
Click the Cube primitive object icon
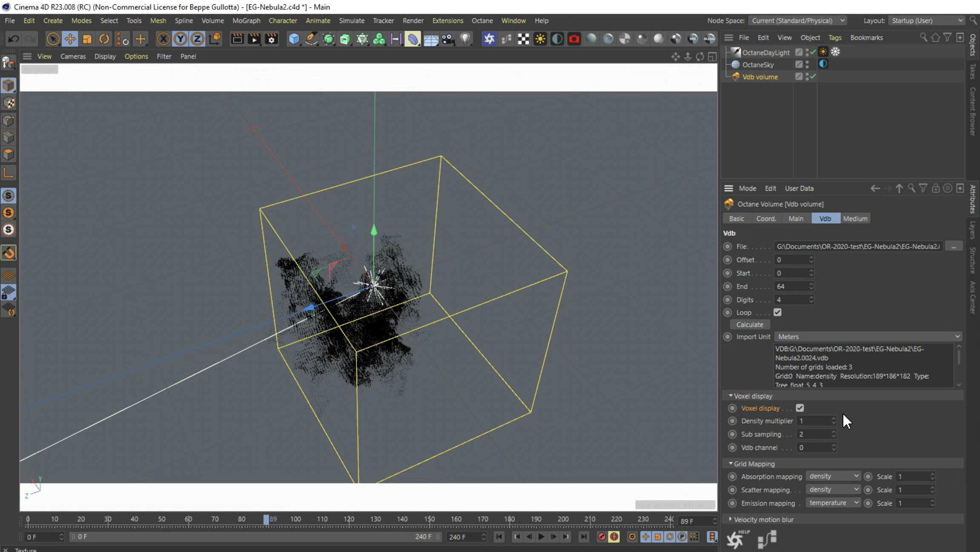[294, 39]
